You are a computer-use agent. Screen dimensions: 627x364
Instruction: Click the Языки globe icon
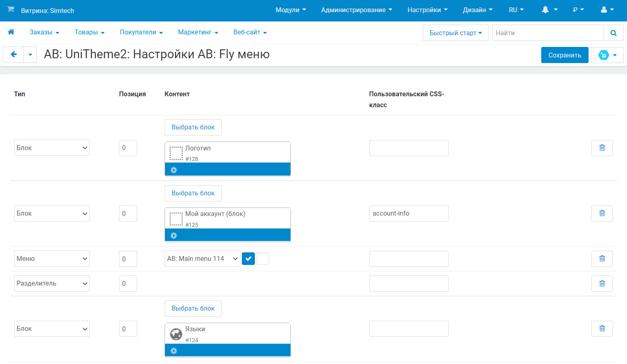tap(176, 334)
